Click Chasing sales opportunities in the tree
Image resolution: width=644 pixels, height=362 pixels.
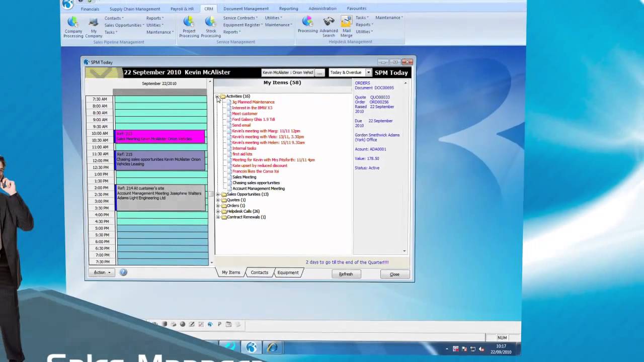click(x=256, y=183)
